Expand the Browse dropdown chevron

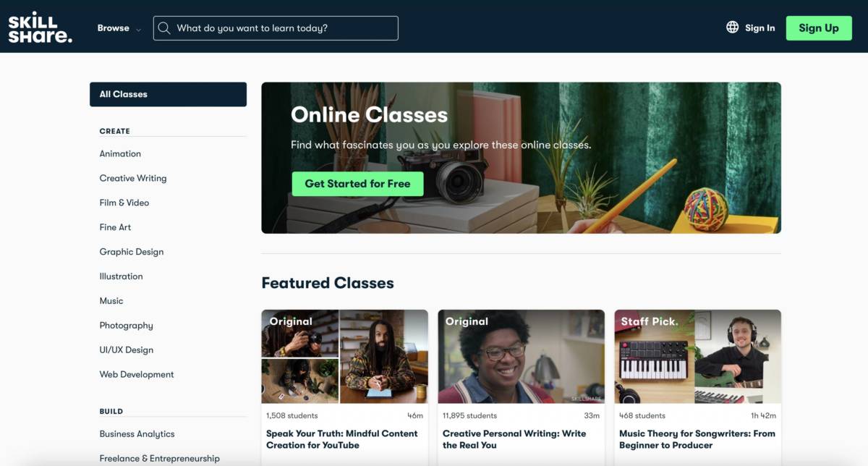[x=138, y=29]
